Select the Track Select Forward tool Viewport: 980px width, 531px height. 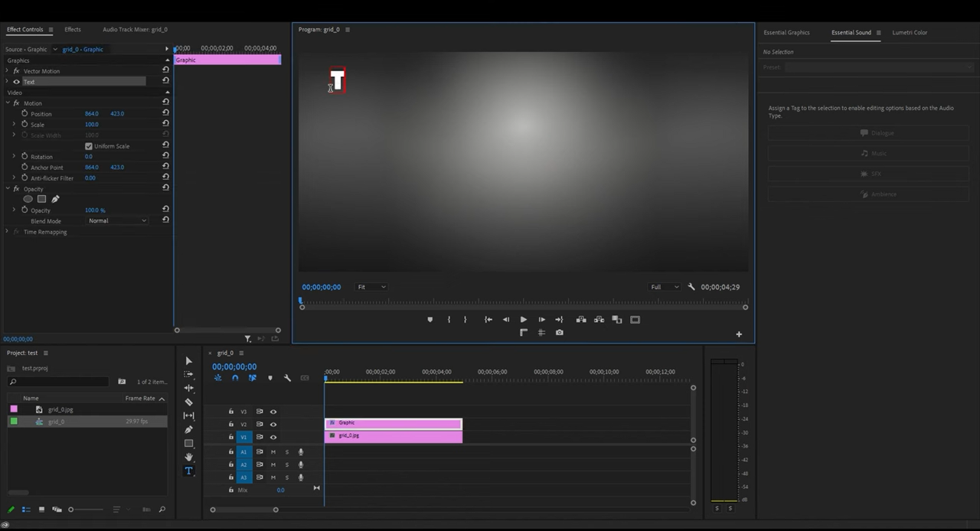188,374
